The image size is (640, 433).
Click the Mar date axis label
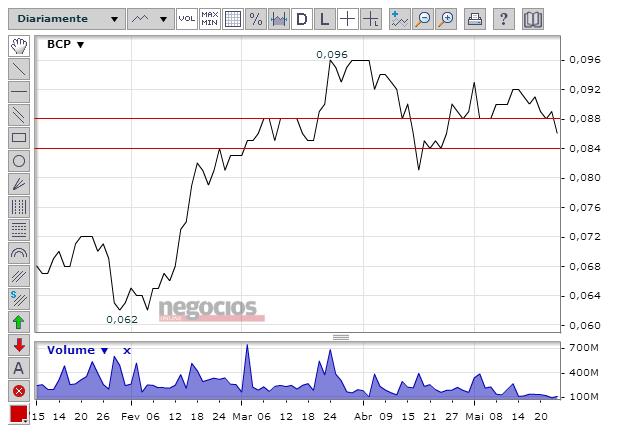click(242, 417)
